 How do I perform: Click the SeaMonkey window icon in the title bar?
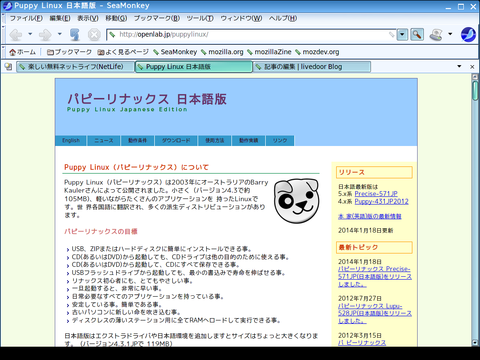[7, 6]
